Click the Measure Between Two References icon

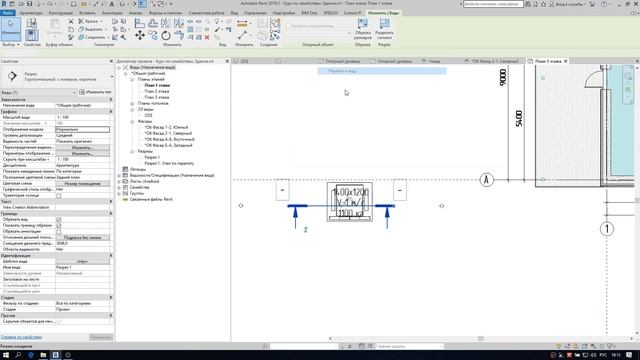pyautogui.click(x=242, y=36)
